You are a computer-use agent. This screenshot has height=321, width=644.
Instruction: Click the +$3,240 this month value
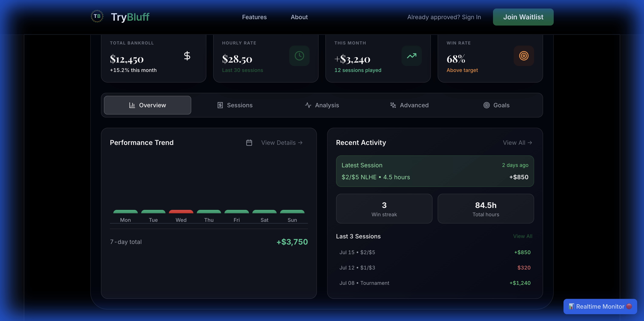[x=352, y=59]
